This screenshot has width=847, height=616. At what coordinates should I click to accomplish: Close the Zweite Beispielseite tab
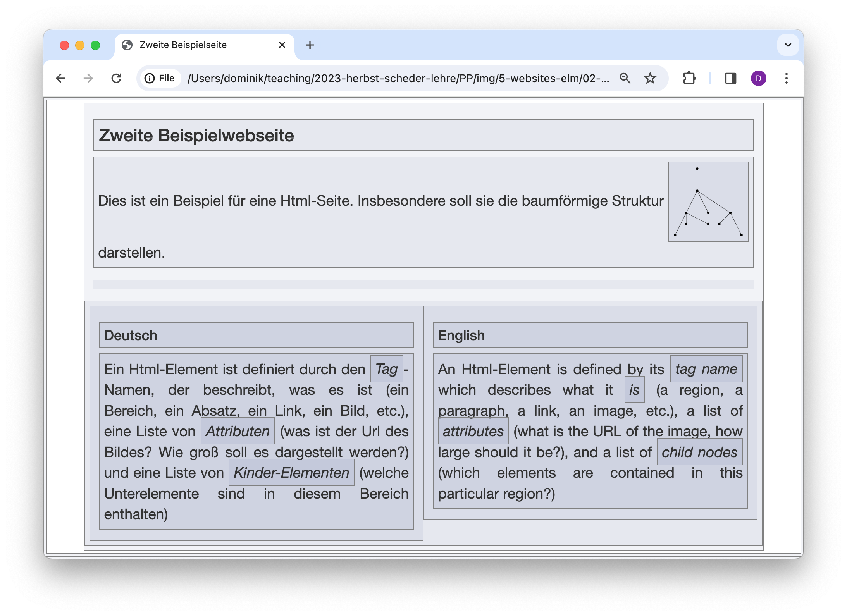[282, 45]
